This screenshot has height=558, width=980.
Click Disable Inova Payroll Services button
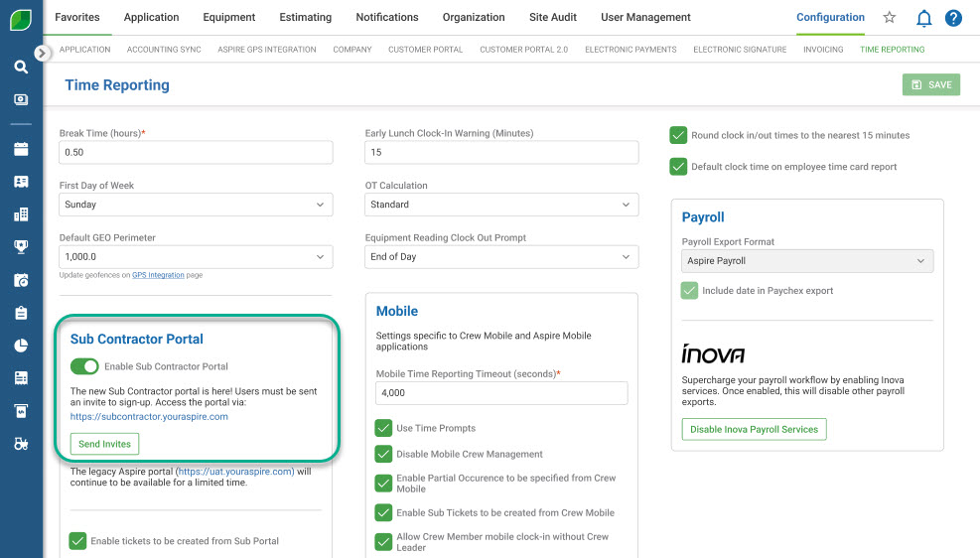(x=754, y=429)
